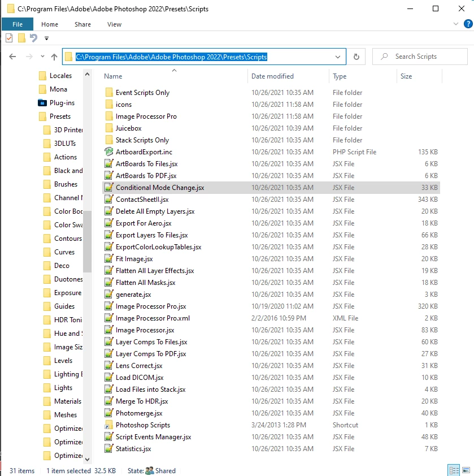
Task: Open Plug-ins folder in navigation pane
Action: click(62, 103)
